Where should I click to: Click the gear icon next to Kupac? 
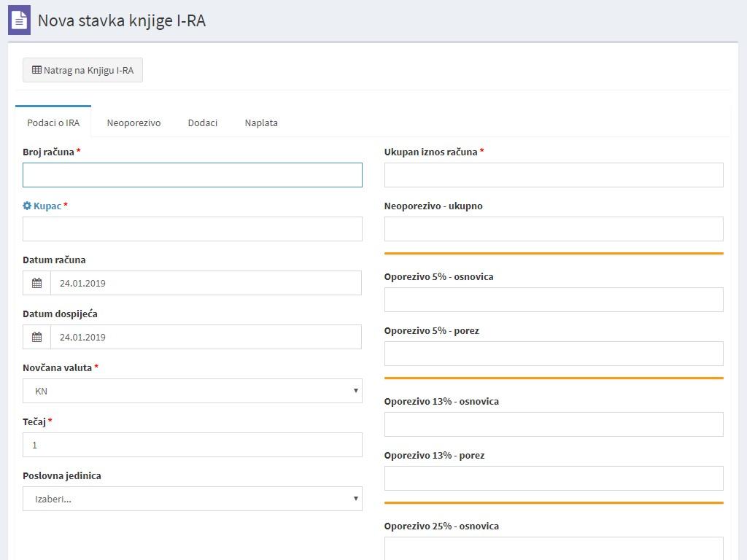[27, 206]
